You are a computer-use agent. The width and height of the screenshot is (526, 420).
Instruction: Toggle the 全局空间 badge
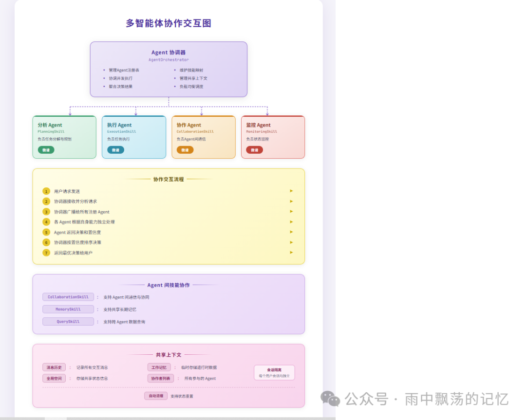(x=54, y=378)
